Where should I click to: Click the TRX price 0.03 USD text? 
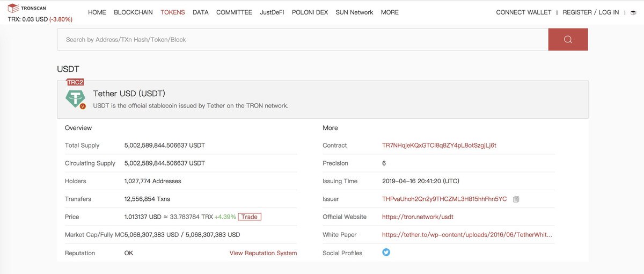(x=27, y=19)
